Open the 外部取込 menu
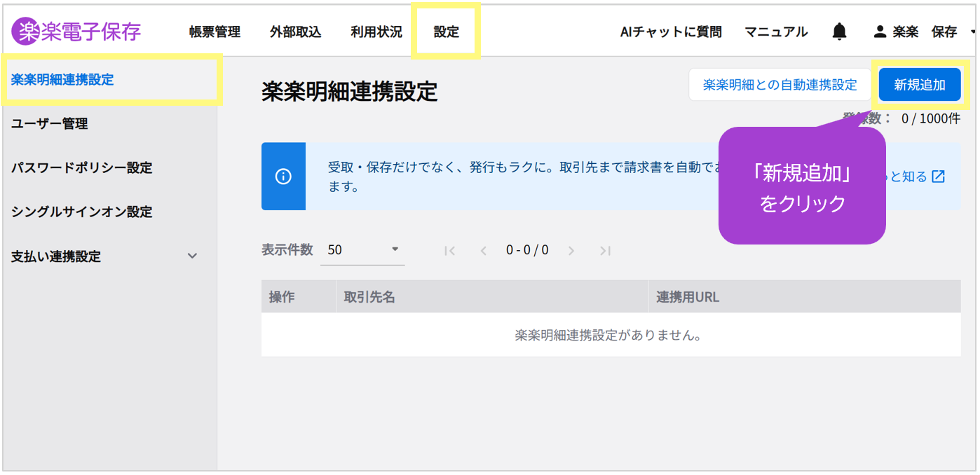This screenshot has height=475, width=980. tap(295, 32)
